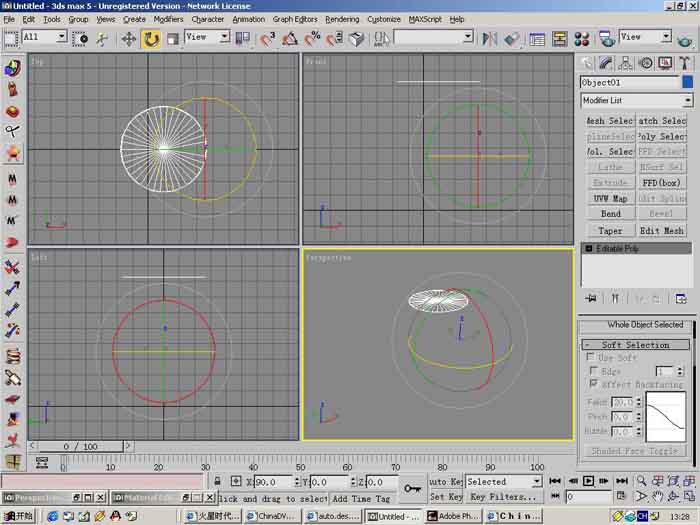Collapse the Soft Selection rollout

pos(635,345)
